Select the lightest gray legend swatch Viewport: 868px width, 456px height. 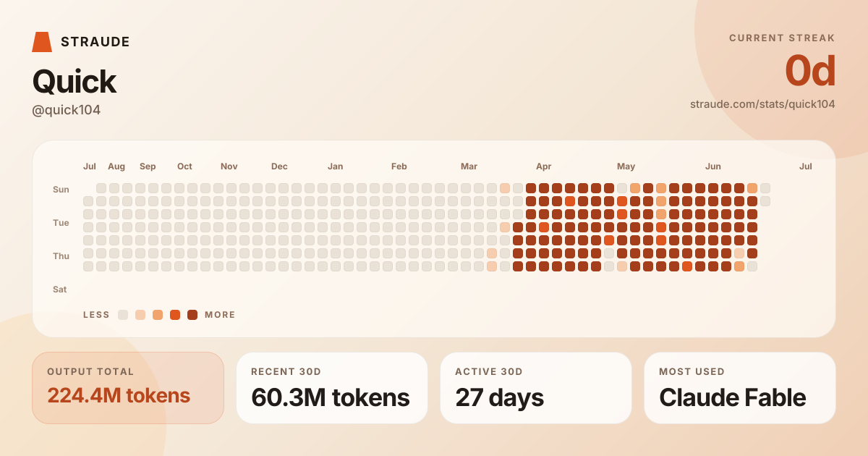tap(123, 315)
